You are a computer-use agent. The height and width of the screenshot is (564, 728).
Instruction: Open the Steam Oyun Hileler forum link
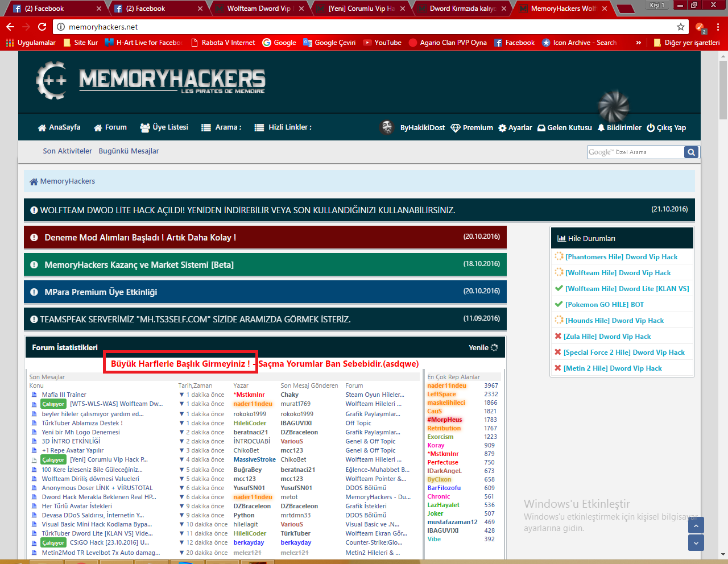[x=375, y=395]
